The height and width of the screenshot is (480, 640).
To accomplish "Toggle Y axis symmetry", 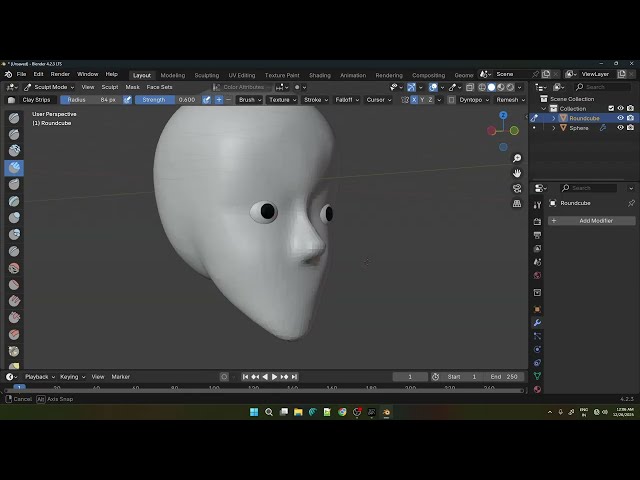I will point(422,100).
